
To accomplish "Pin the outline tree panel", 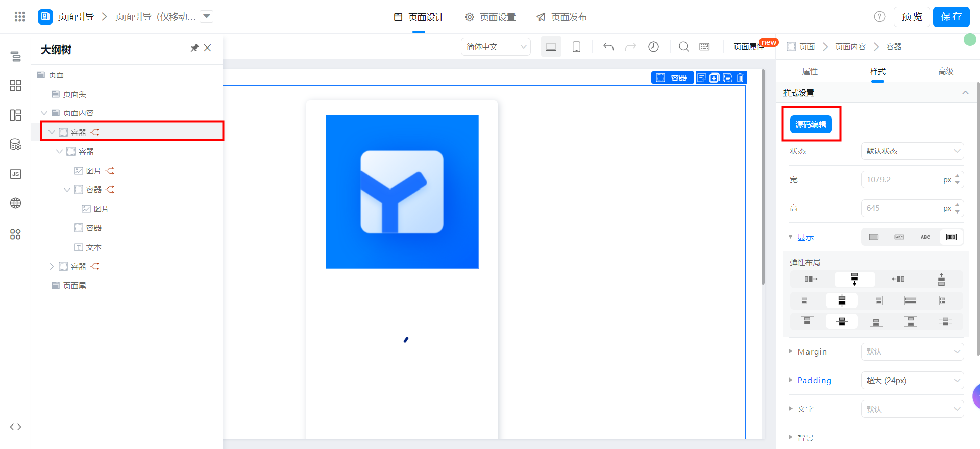I will [x=194, y=48].
